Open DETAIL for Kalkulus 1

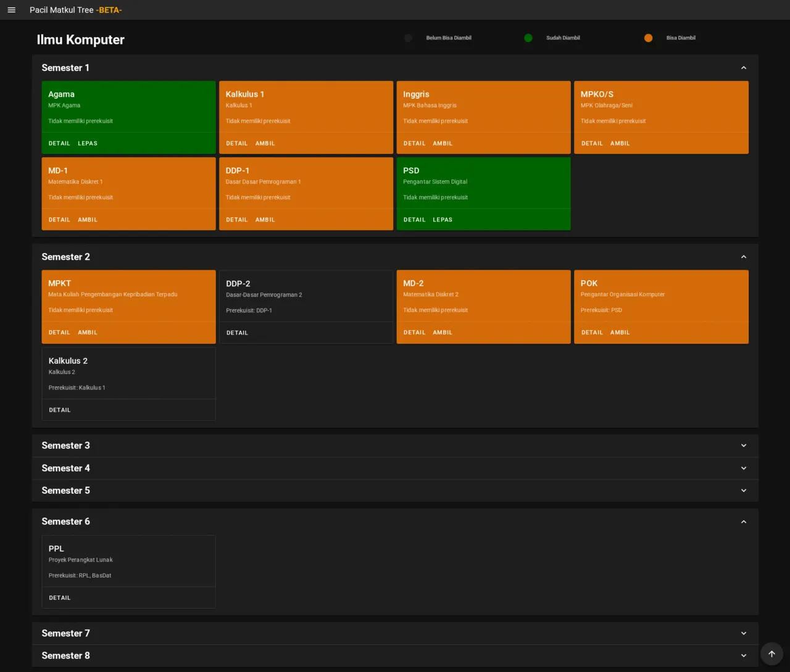pos(237,143)
